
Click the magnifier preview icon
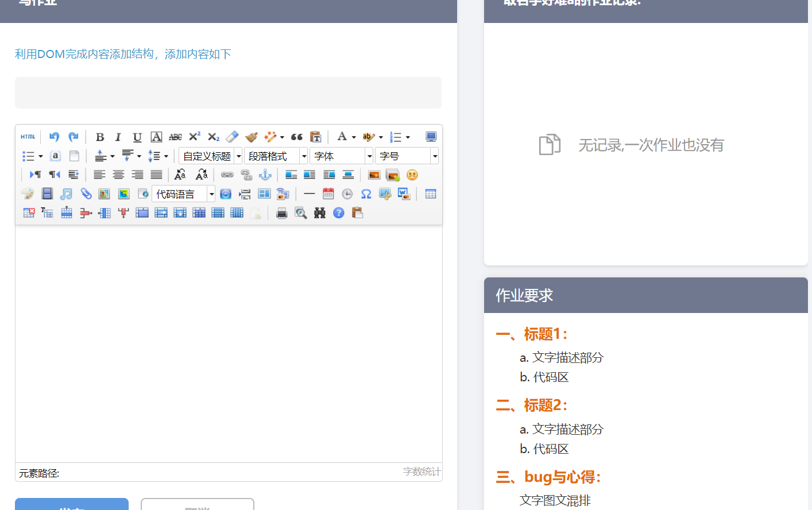pos(300,213)
